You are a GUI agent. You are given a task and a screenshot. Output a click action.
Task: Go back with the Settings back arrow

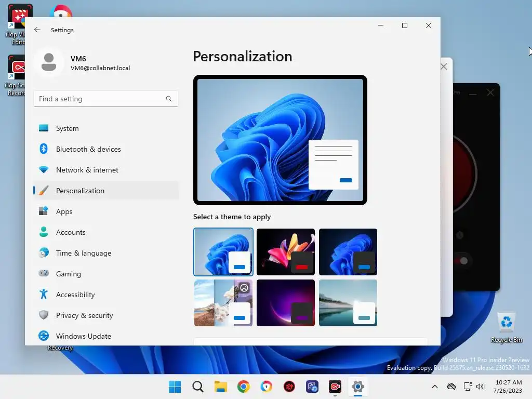point(37,30)
